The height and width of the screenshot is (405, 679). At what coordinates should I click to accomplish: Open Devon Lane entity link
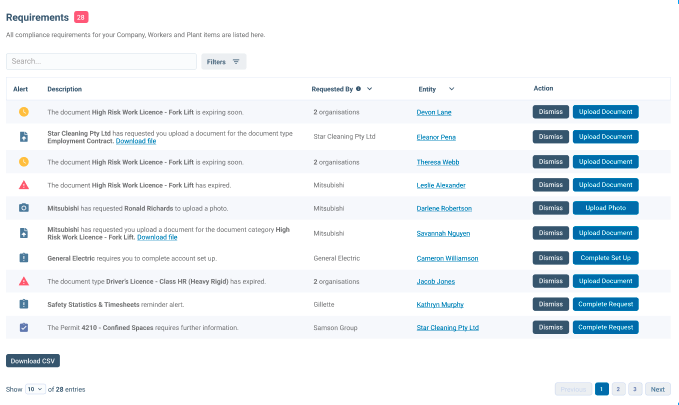pos(434,112)
